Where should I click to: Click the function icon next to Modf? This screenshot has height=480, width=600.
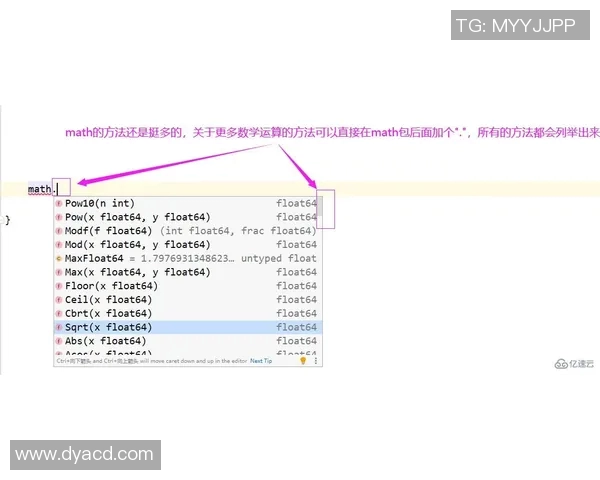(59, 231)
